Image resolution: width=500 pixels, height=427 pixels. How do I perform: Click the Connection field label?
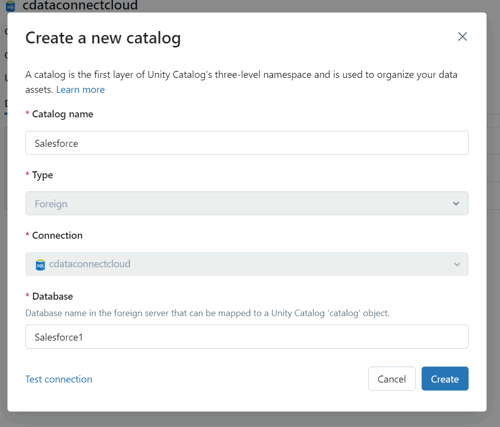[57, 235]
